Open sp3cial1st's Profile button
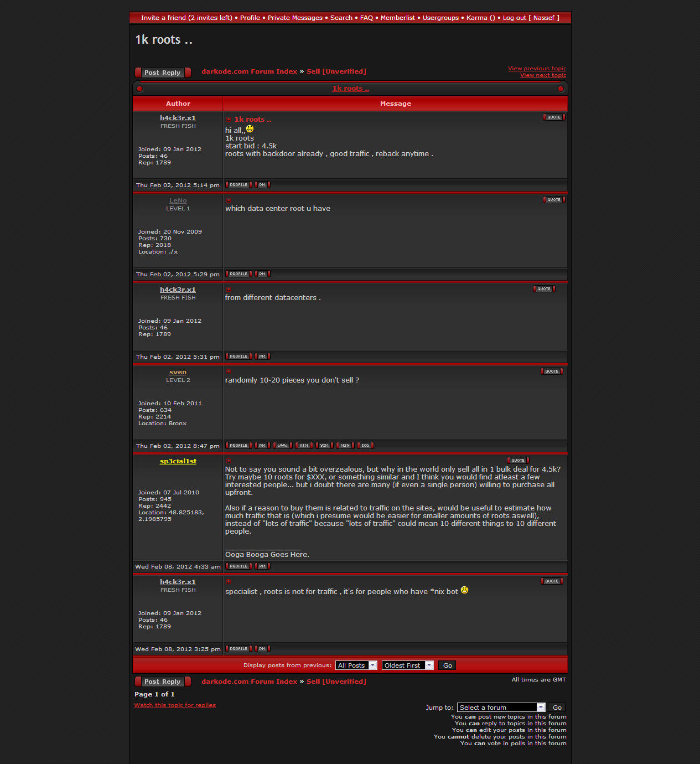The height and width of the screenshot is (764, 700). [x=238, y=566]
